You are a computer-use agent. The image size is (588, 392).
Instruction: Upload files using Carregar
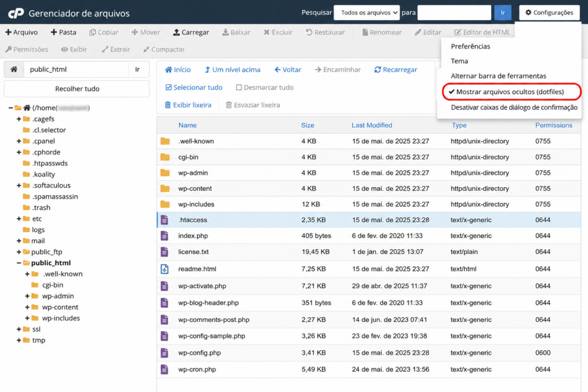coord(191,32)
